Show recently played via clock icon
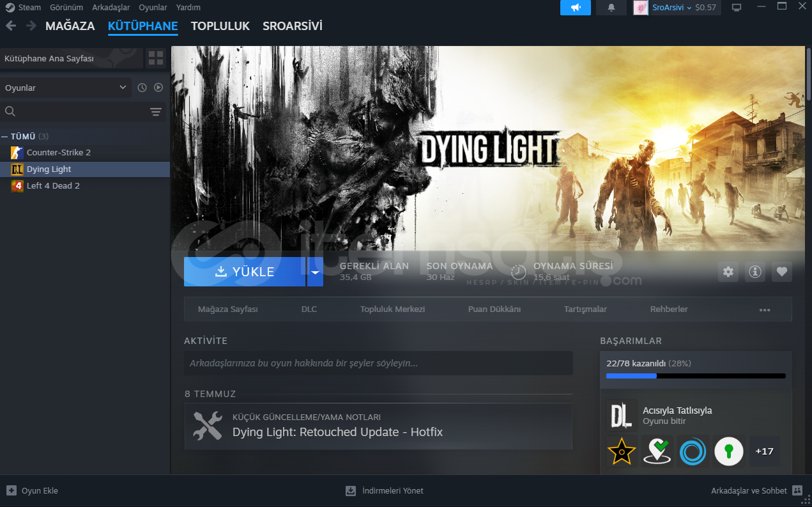The width and height of the screenshot is (812, 507). coord(142,88)
